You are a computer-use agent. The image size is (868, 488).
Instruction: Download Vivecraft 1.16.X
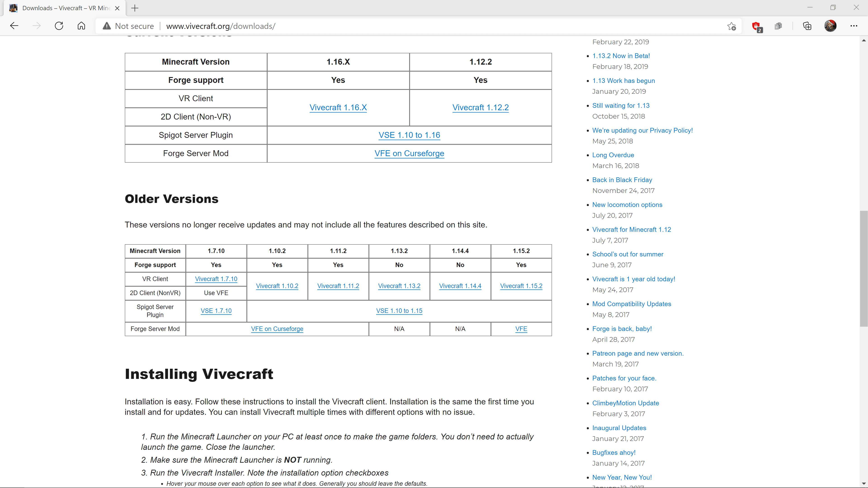tap(338, 108)
